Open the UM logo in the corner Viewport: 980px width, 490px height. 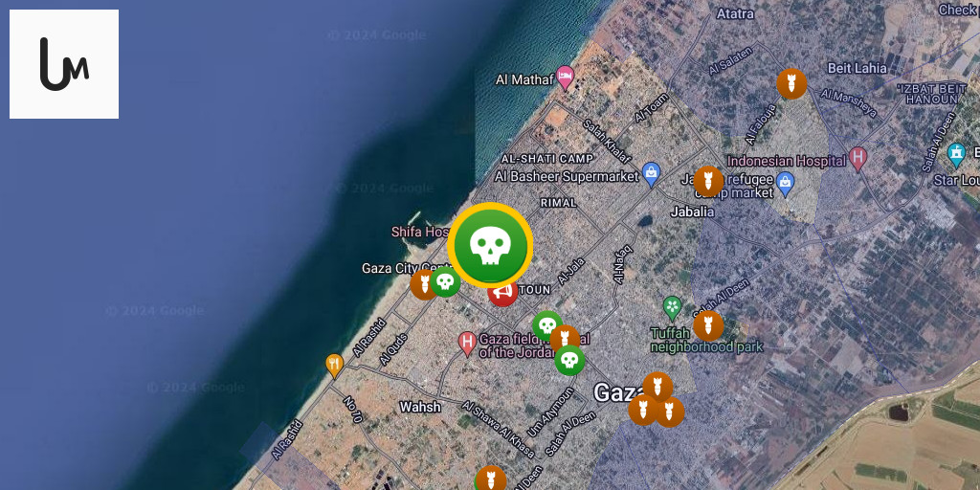[64, 64]
